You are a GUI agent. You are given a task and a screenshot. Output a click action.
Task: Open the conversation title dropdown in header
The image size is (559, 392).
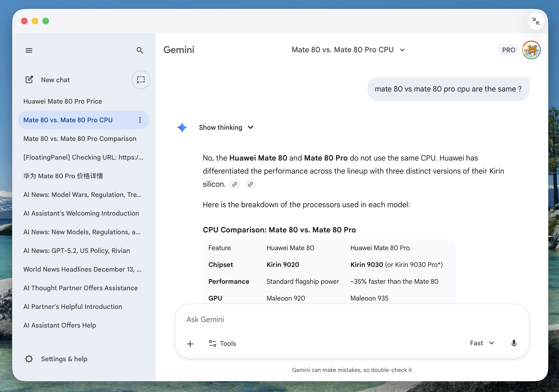coord(348,50)
